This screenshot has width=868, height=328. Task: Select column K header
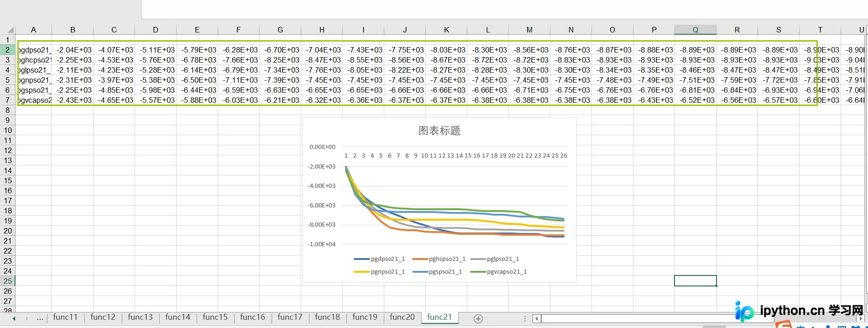coord(446,30)
